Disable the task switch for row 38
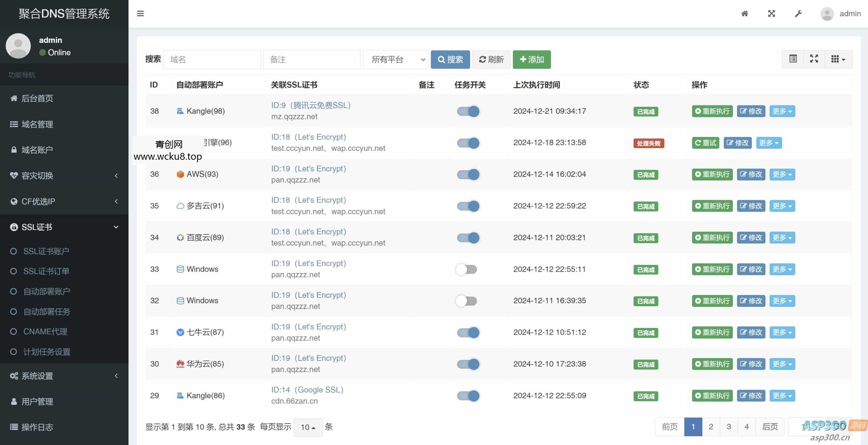Image resolution: width=868 pixels, height=445 pixels. pyautogui.click(x=468, y=111)
